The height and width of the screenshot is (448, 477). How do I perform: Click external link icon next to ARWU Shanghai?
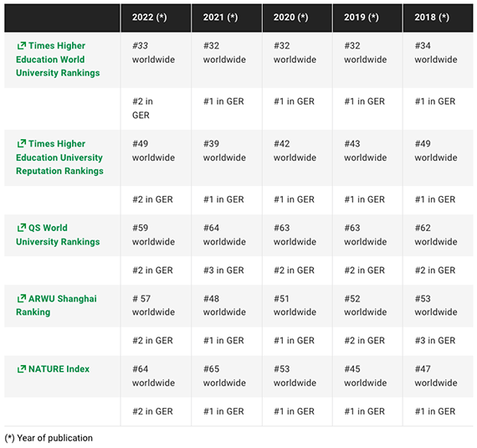[x=21, y=299]
